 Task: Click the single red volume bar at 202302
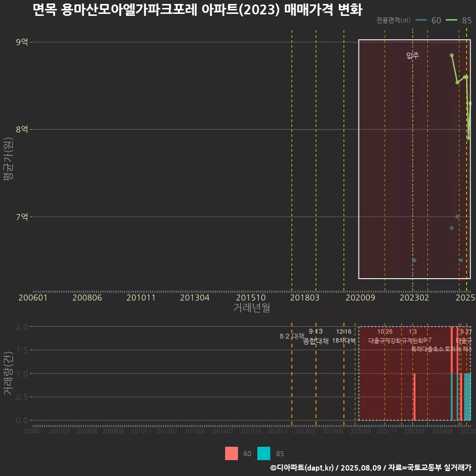pos(415,397)
